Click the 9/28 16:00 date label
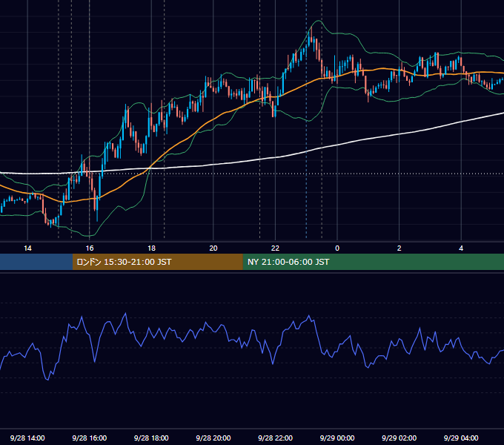The height and width of the screenshot is (445, 504). pyautogui.click(x=90, y=438)
